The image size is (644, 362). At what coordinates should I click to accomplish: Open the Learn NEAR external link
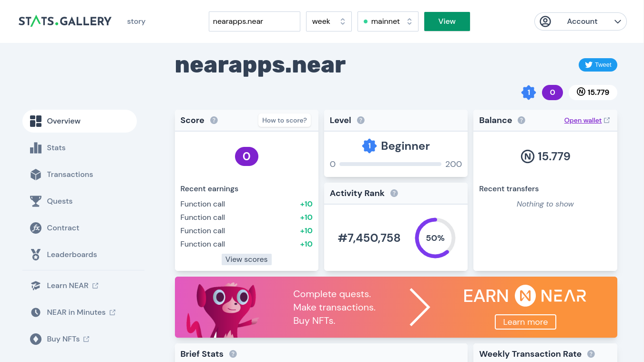click(x=80, y=286)
